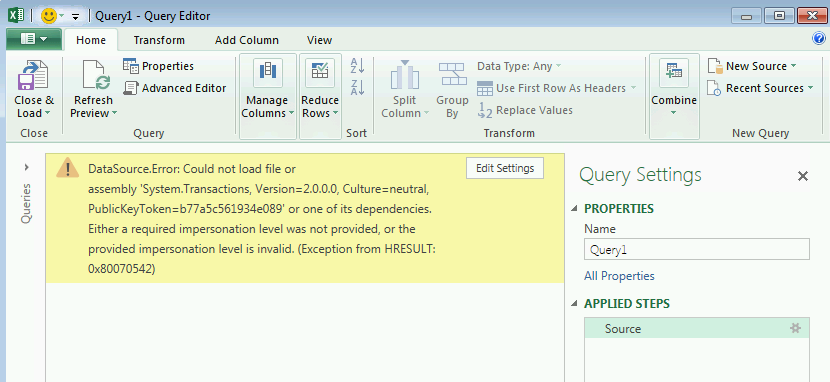Expand the Split Column dropdown
The image size is (830, 382).
coord(426,113)
